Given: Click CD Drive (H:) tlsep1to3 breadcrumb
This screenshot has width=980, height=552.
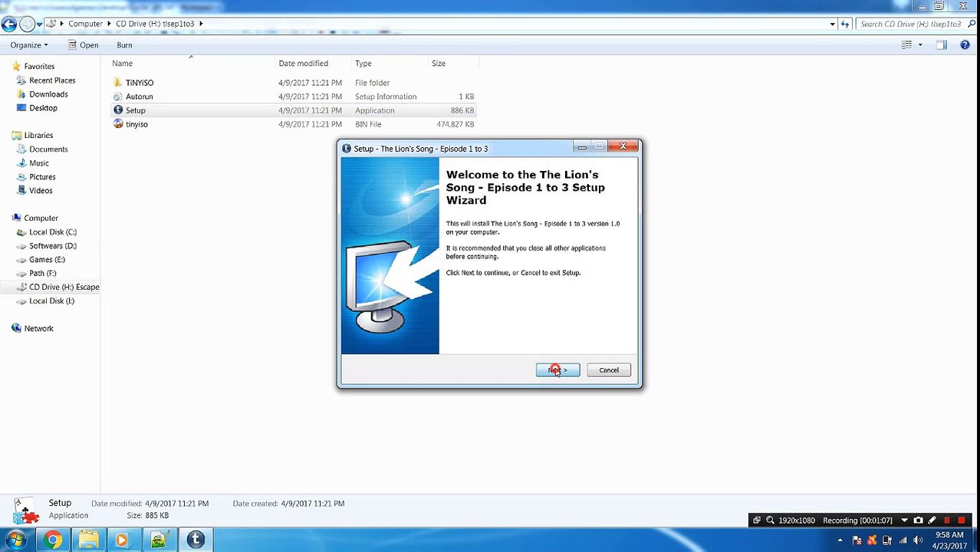Looking at the screenshot, I should [155, 24].
